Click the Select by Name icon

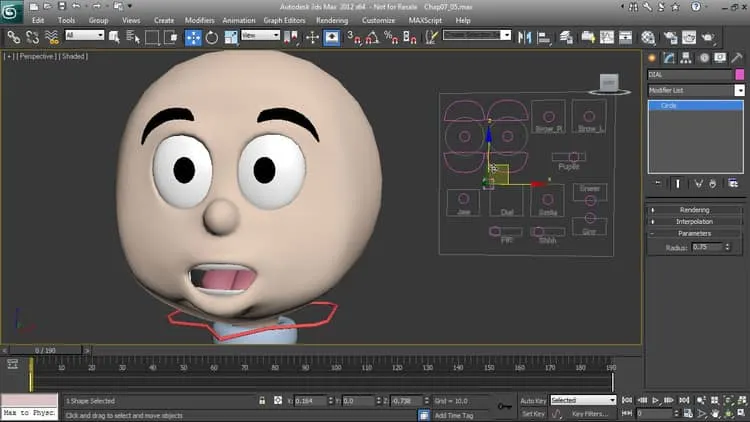[x=133, y=37]
